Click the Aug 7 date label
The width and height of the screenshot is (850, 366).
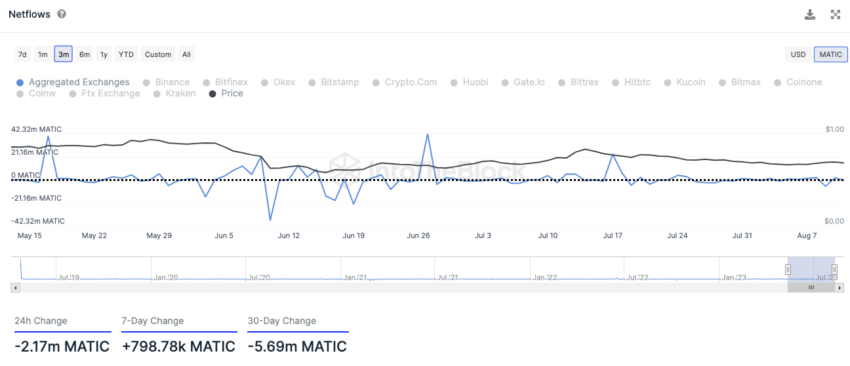(807, 236)
